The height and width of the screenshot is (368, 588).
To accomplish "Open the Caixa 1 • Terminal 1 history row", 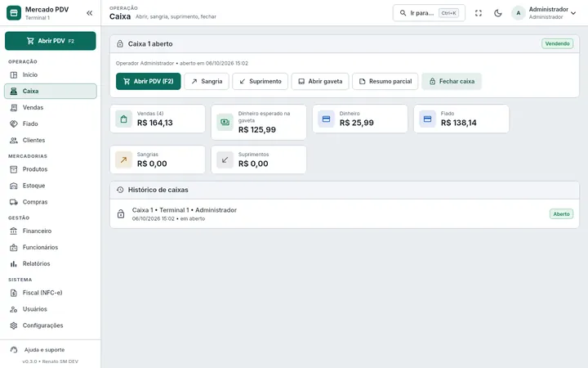I will tap(345, 214).
